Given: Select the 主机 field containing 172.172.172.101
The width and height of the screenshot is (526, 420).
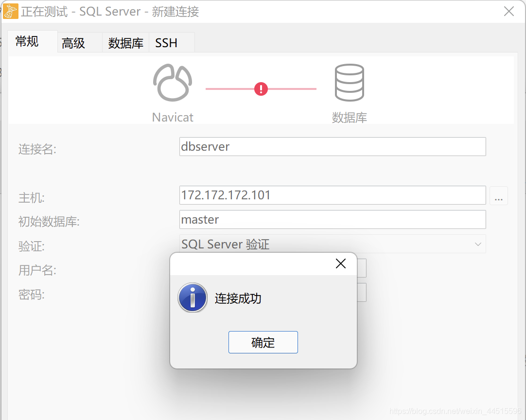Looking at the screenshot, I should pos(332,195).
